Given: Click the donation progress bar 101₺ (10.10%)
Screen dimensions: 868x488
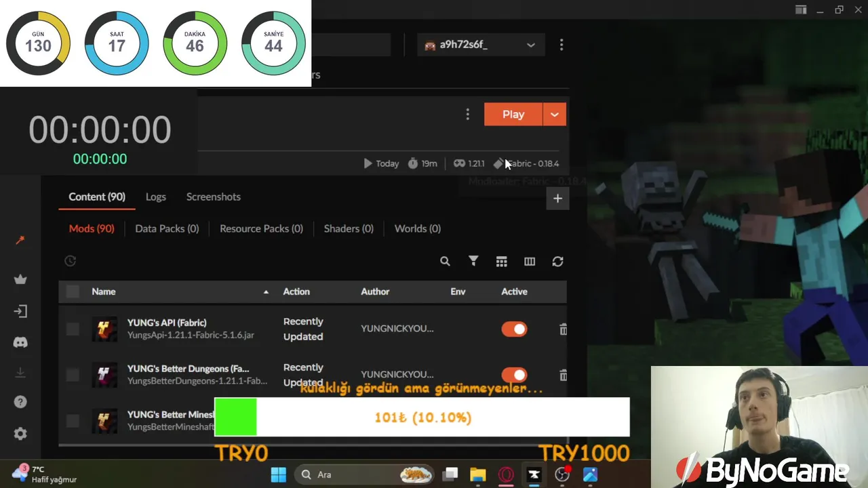Looking at the screenshot, I should coord(422,418).
